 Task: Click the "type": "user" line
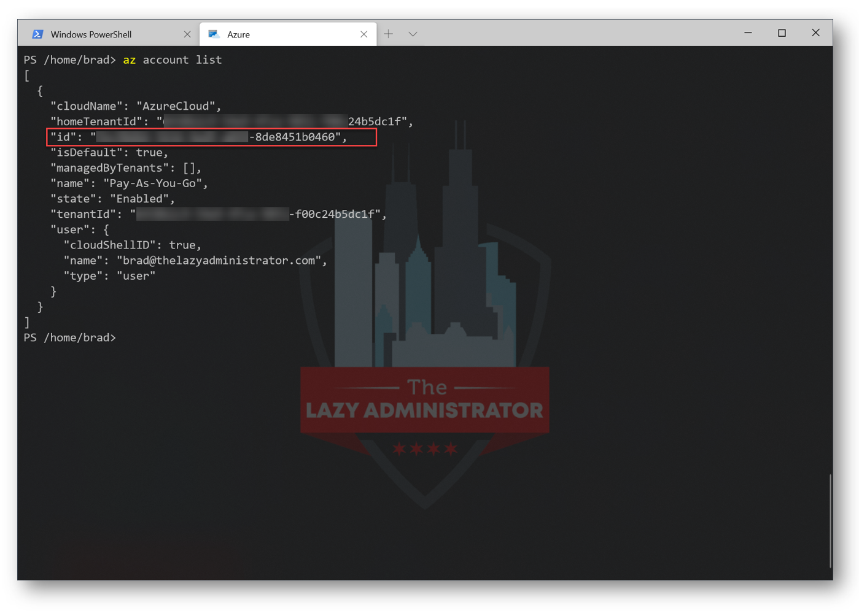pyautogui.click(x=110, y=276)
